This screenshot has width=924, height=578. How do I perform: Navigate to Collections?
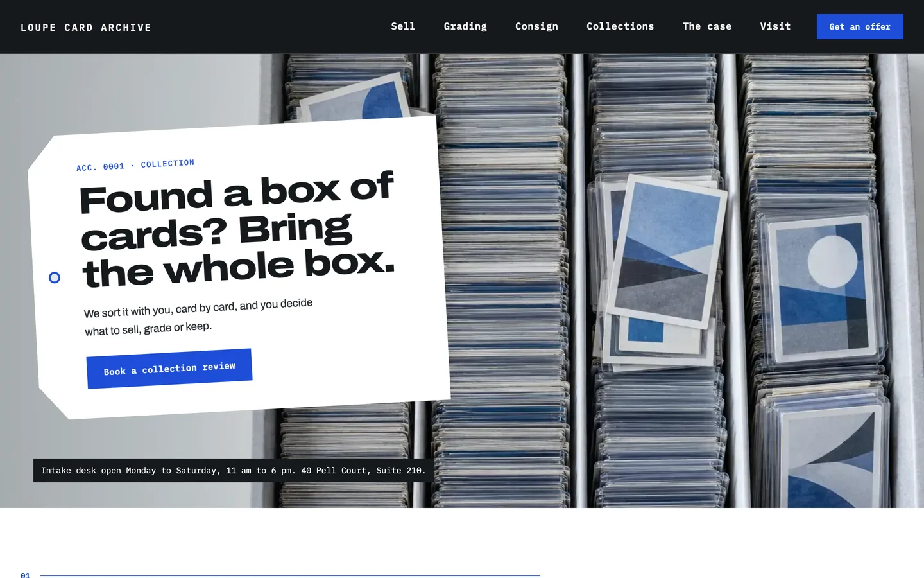pos(620,26)
